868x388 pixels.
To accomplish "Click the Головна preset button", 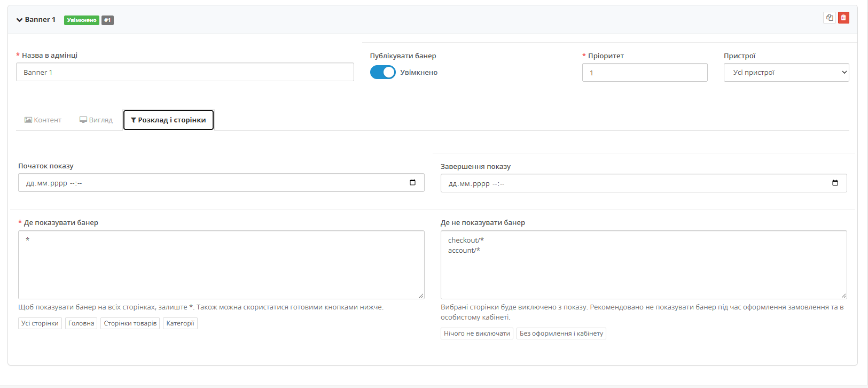I will coord(81,323).
